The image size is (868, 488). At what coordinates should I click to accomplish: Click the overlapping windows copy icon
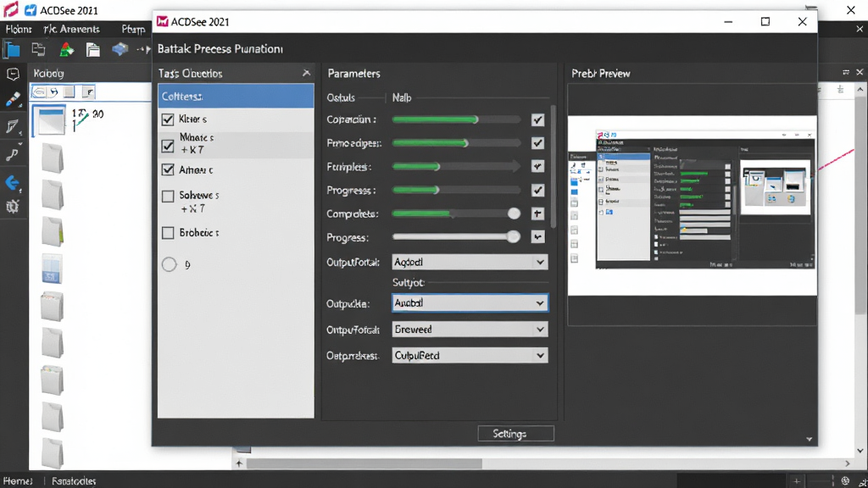[38, 49]
